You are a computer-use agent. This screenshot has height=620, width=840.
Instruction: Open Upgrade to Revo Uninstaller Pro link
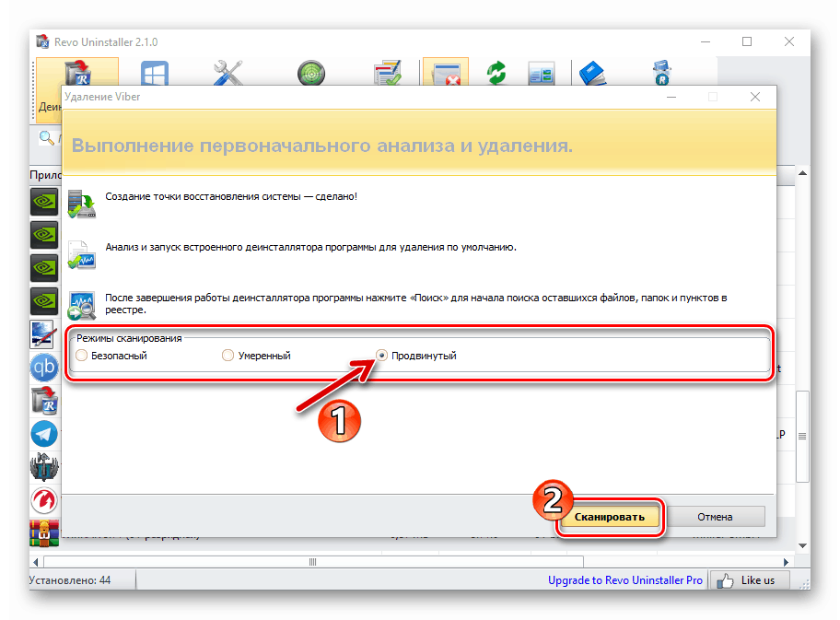(x=624, y=580)
